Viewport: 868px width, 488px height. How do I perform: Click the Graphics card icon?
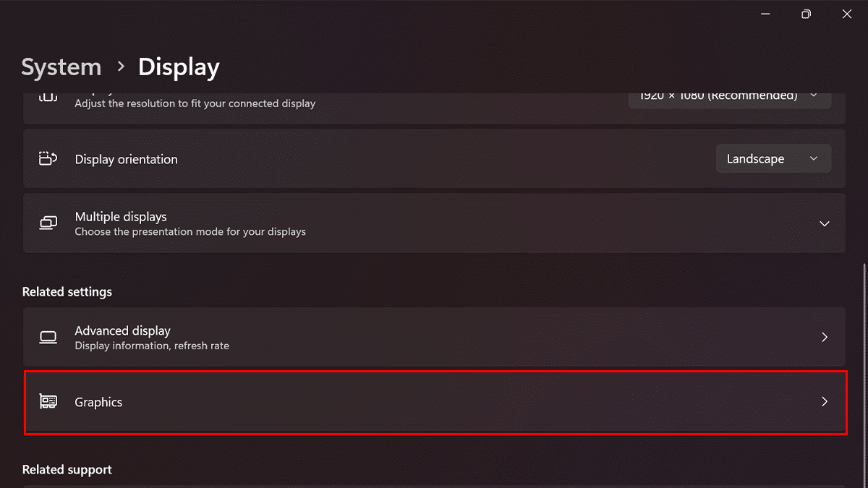(x=48, y=401)
